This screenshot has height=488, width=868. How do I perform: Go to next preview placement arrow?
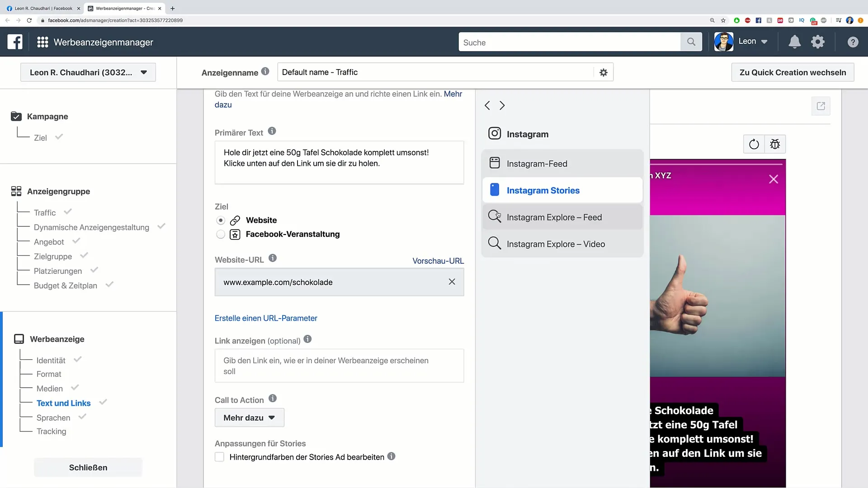click(x=502, y=105)
